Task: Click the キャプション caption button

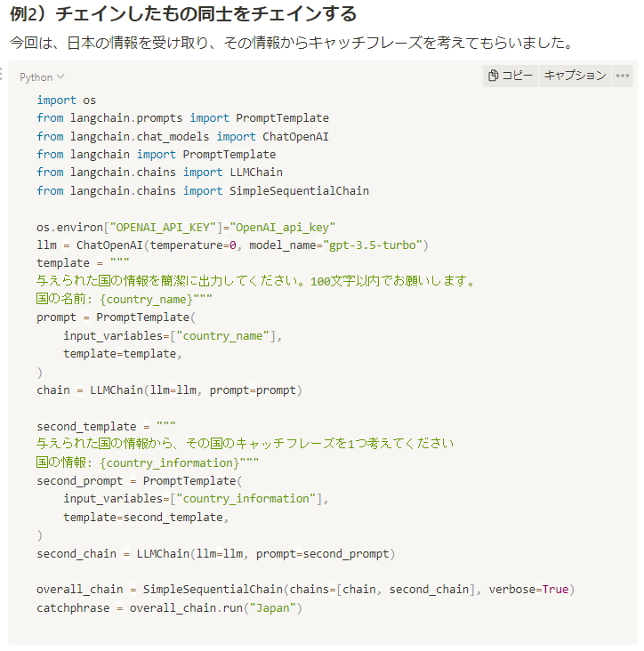Action: pyautogui.click(x=575, y=76)
